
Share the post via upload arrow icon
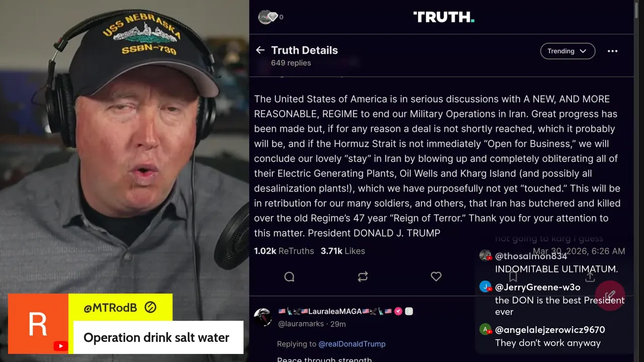[590, 277]
